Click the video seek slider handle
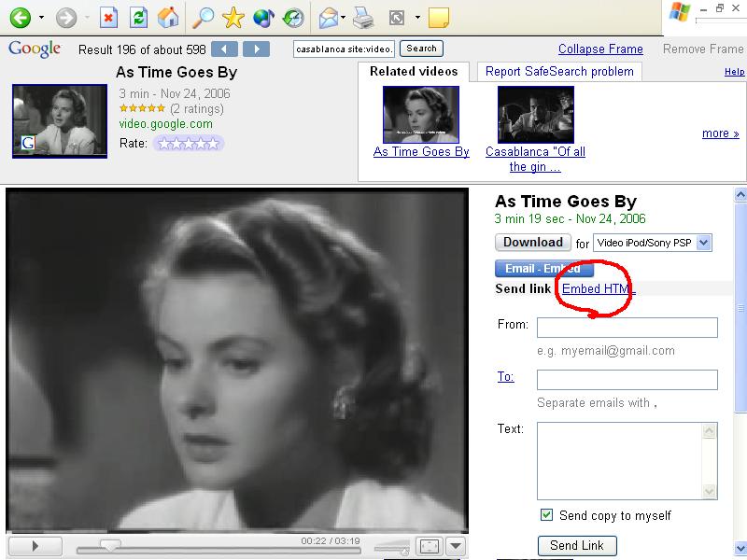 (110, 545)
